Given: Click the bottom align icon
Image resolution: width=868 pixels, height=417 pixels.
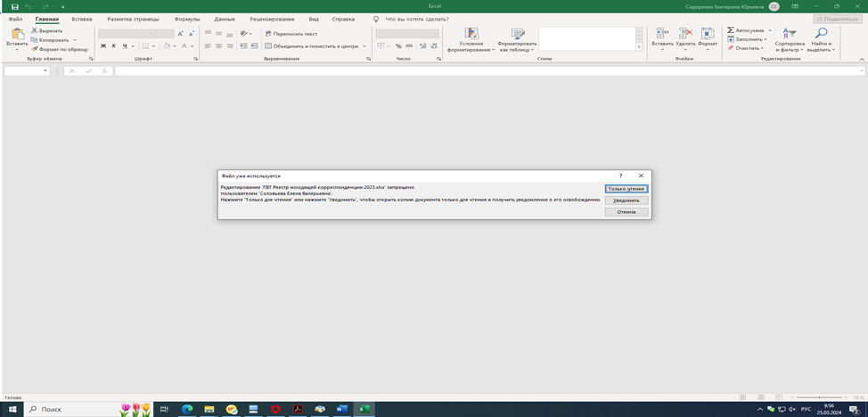Looking at the screenshot, I should click(229, 33).
